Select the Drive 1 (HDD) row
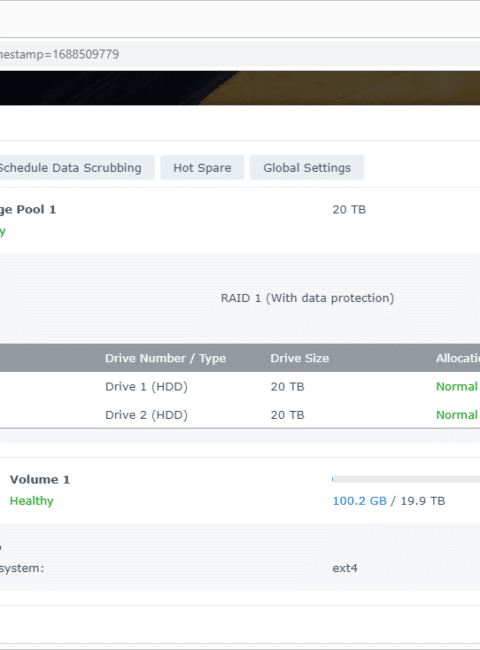 240,386
